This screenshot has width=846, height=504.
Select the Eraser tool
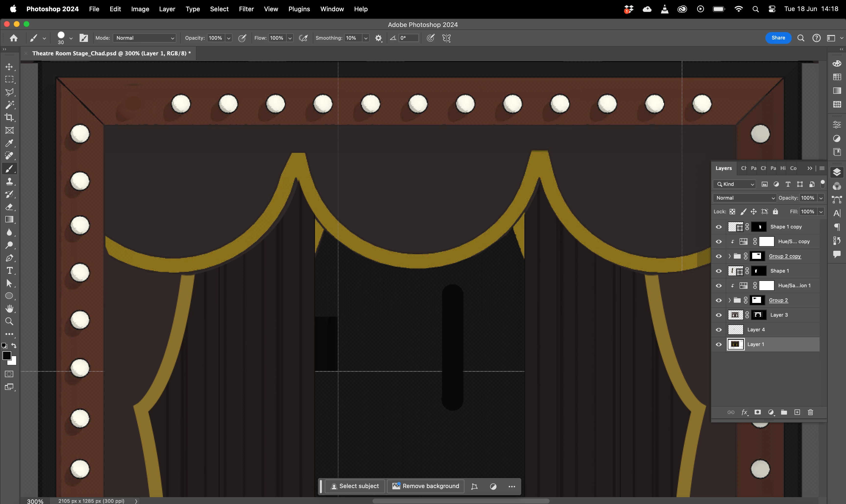click(x=9, y=207)
